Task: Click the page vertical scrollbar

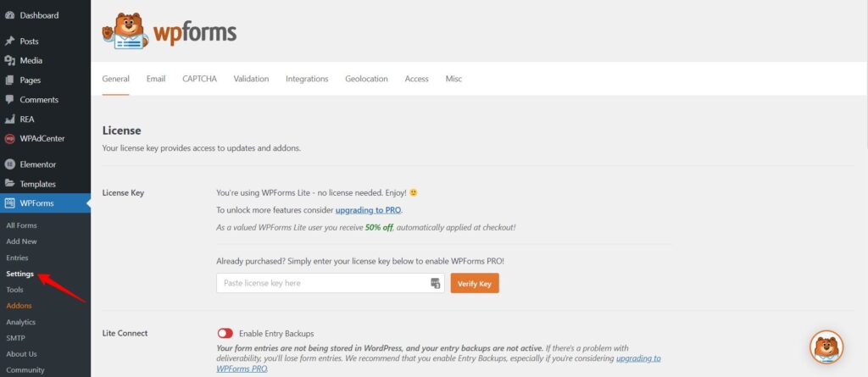Action: pyautogui.click(x=865, y=75)
